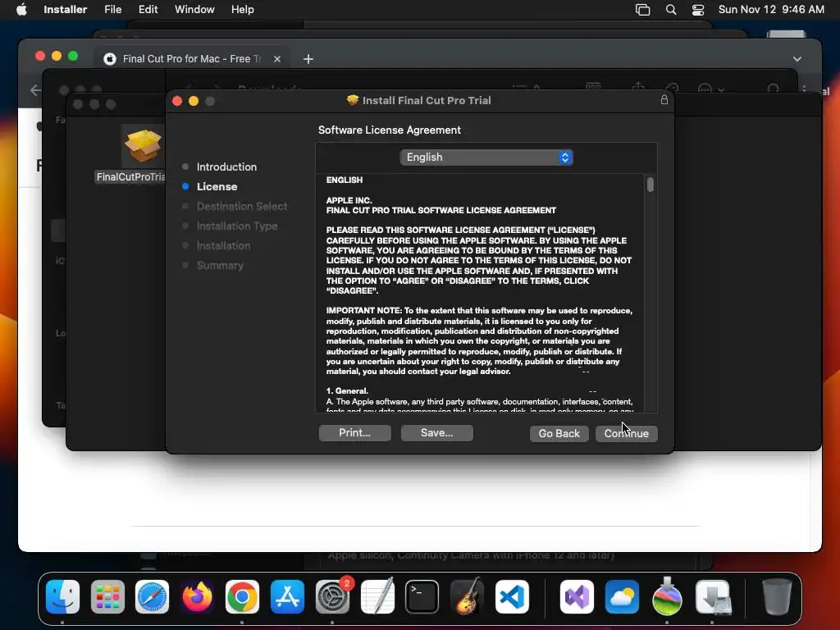Open Control Center in menu bar
The image size is (840, 630).
[x=698, y=9]
